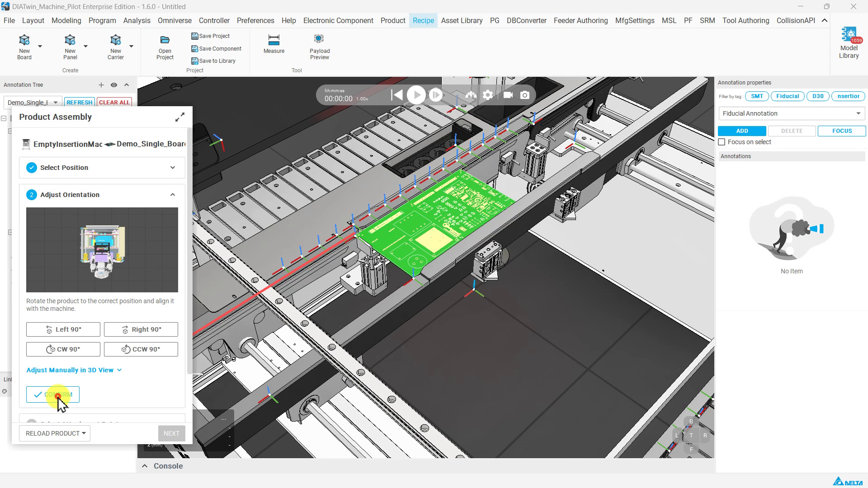Click the Save to Library icon
The image size is (868, 488).
(194, 61)
